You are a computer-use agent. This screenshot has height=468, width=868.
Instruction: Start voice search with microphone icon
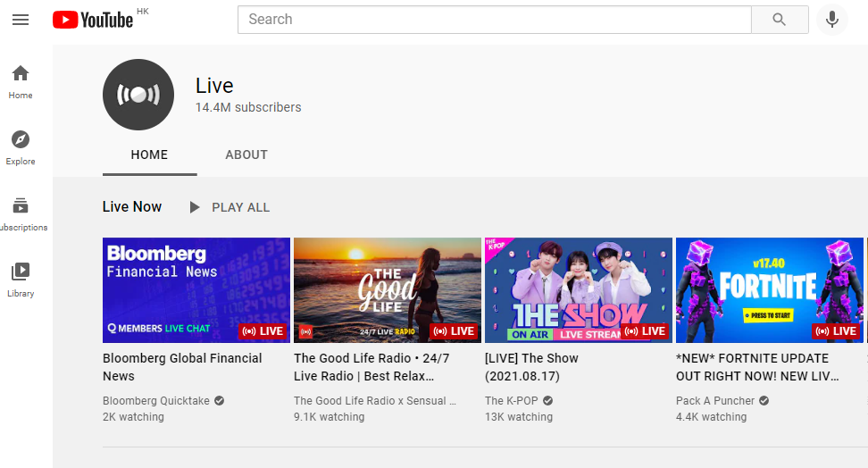tap(831, 20)
